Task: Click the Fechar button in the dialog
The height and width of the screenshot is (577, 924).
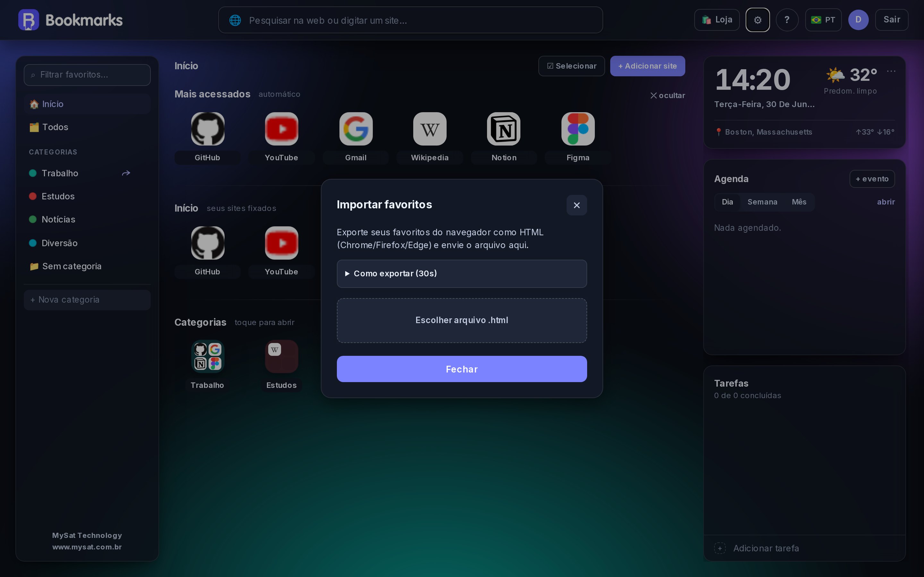Action: pyautogui.click(x=462, y=369)
